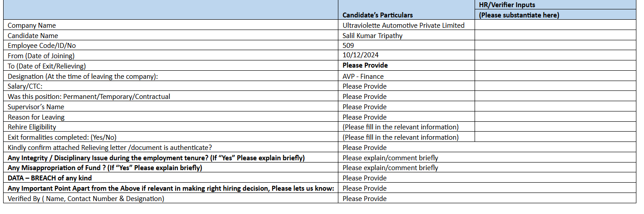
Task: Select the "AVP - Finance" designation cell
Action: 363,76
